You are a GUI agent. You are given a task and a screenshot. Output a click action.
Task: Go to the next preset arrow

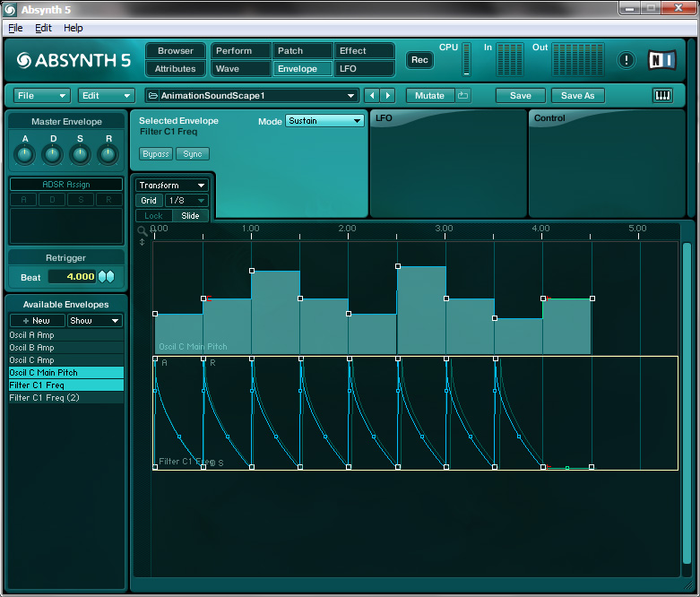coord(387,96)
